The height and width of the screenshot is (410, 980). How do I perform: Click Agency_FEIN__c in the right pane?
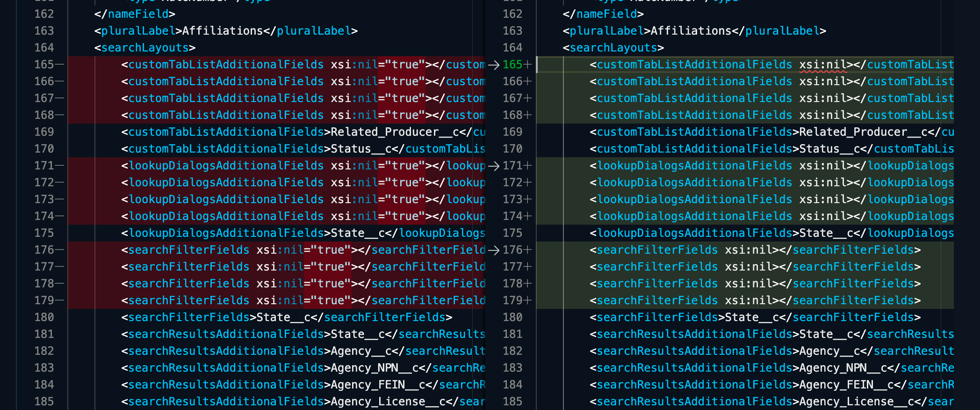(847, 385)
